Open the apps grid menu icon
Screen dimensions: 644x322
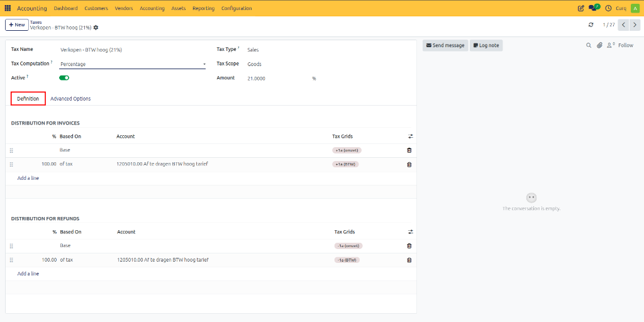[x=8, y=8]
